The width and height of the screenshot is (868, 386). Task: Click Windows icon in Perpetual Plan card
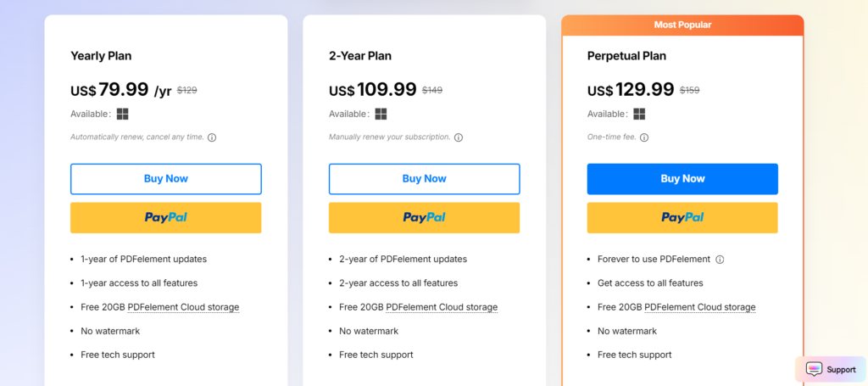[x=639, y=114]
